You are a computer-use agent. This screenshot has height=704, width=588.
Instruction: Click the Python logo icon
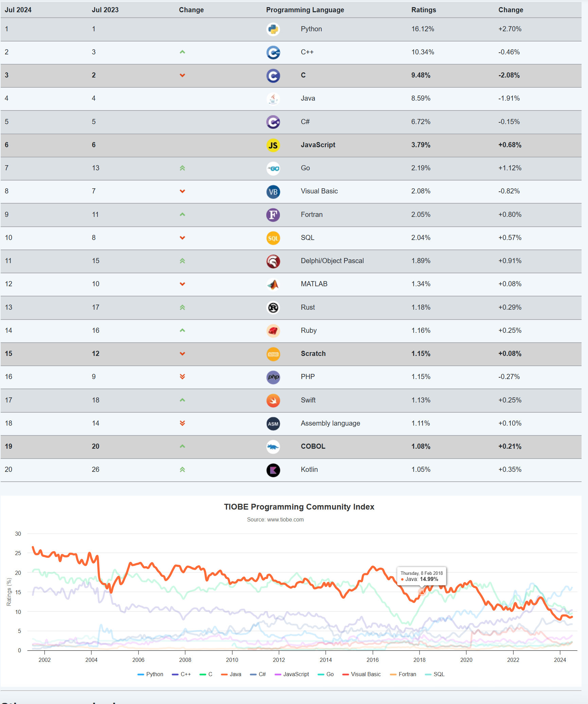[x=273, y=29]
